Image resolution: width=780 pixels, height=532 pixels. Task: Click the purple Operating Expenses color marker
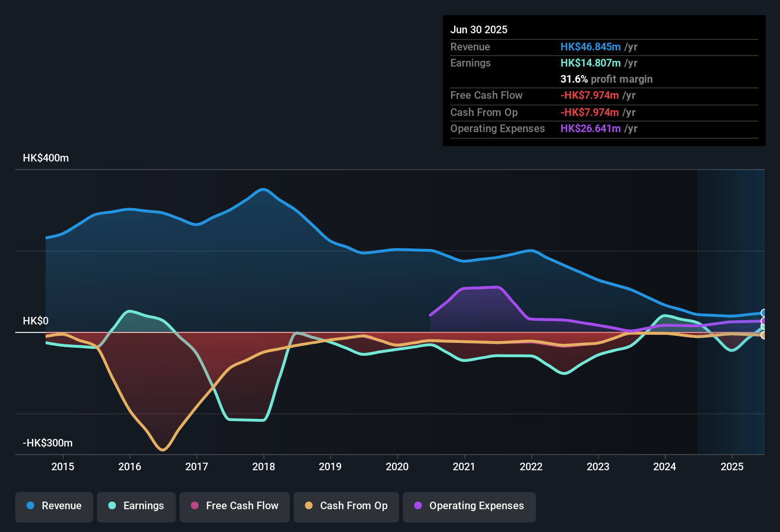coord(417,506)
